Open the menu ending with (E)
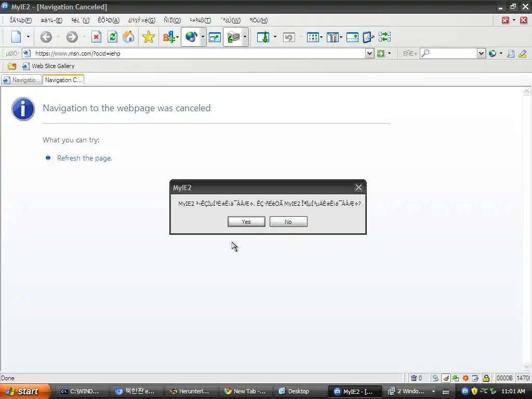This screenshot has width=532, height=399. [51, 20]
